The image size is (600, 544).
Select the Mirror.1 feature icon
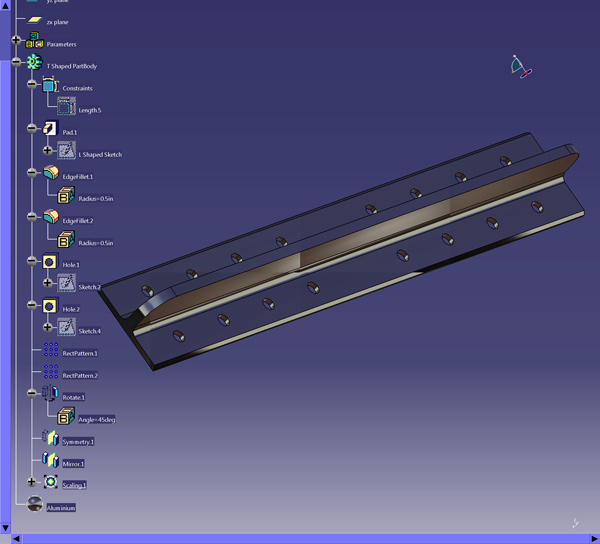tap(50, 461)
